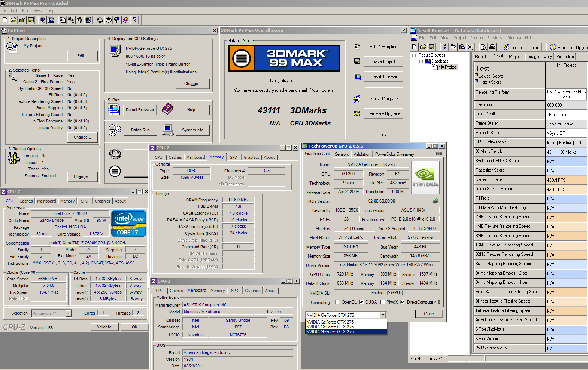Click the Validate button in CPU-Z
This screenshot has height=370, width=588.
[104, 327]
